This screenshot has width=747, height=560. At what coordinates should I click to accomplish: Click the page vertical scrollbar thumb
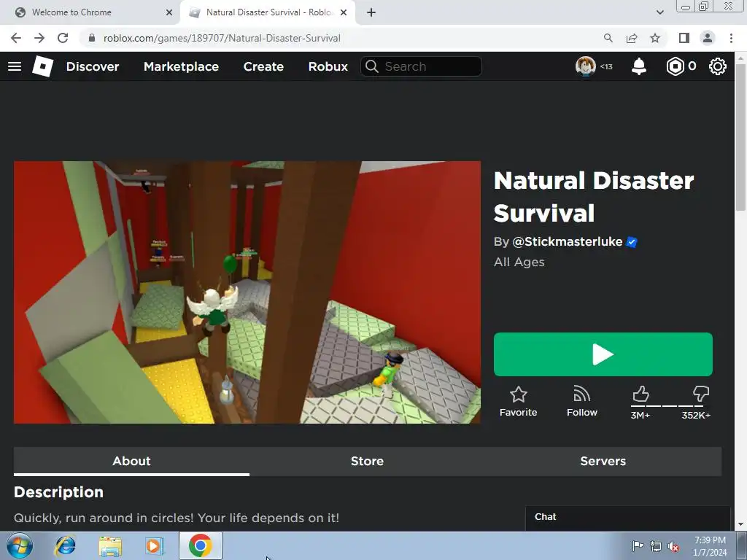(741, 137)
